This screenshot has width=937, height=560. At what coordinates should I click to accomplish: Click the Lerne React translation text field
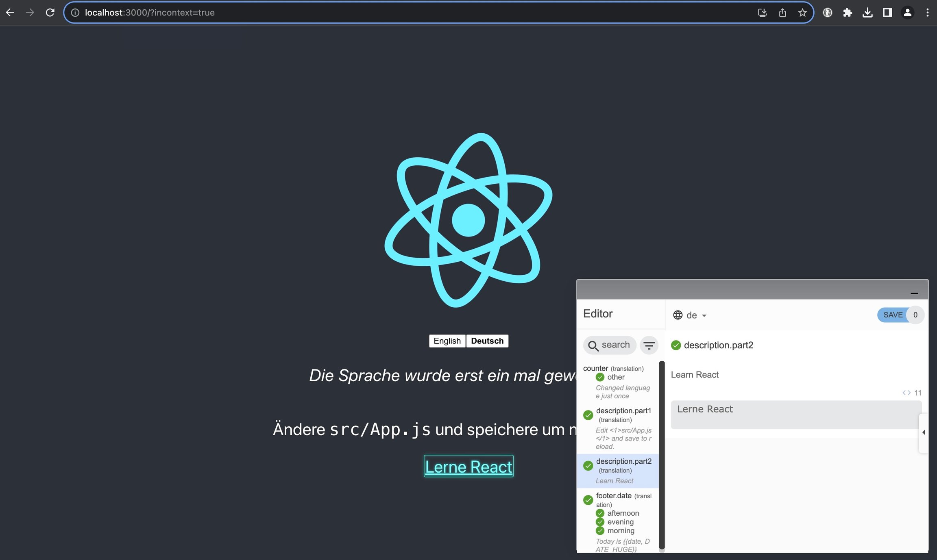coord(793,415)
